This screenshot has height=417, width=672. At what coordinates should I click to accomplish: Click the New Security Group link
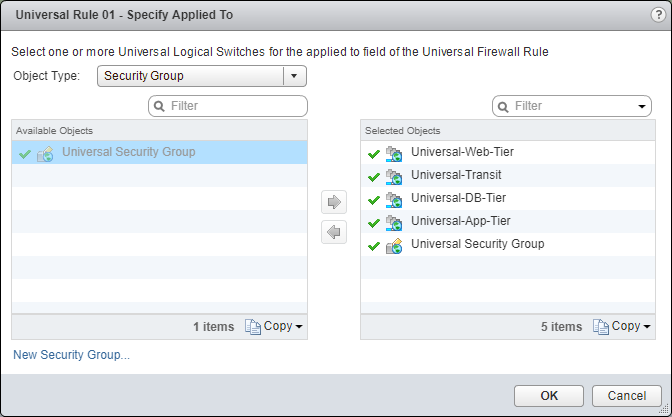(71, 354)
